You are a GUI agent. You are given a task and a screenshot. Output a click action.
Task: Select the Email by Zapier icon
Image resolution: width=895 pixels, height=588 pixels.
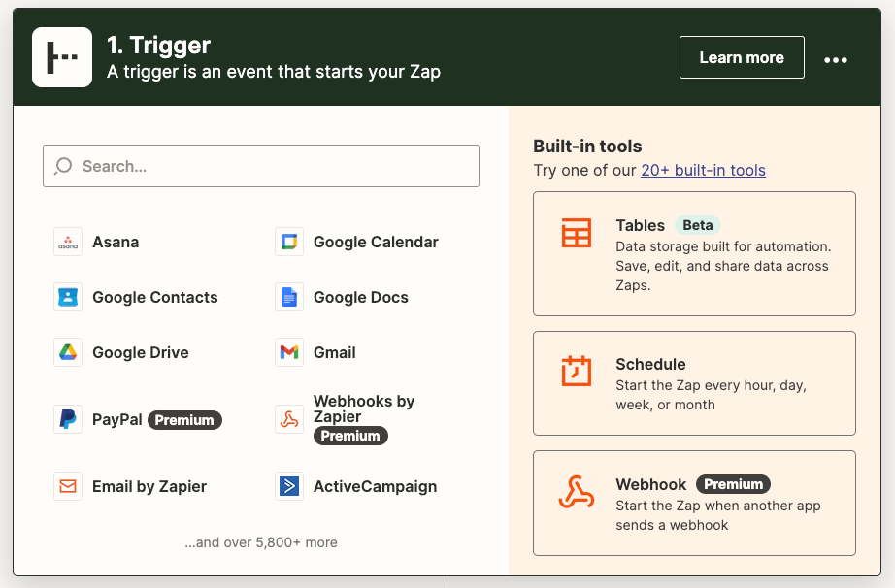[68, 486]
